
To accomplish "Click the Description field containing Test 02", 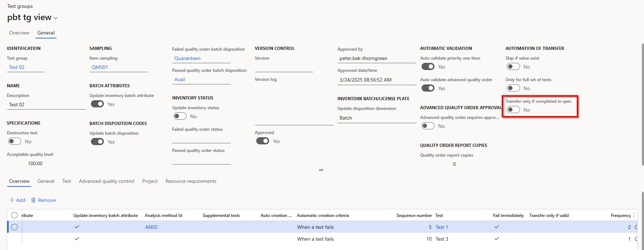I will click(46, 105).
